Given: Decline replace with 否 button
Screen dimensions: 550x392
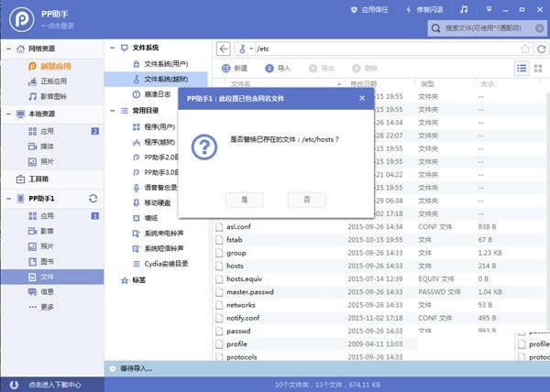Looking at the screenshot, I should point(307,200).
